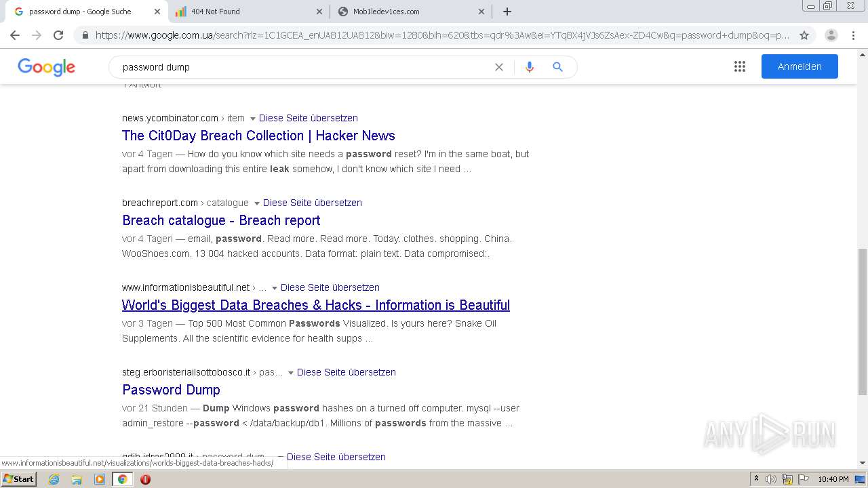Switch to Chrome in taskbar
This screenshot has height=488, width=868.
[x=122, y=479]
